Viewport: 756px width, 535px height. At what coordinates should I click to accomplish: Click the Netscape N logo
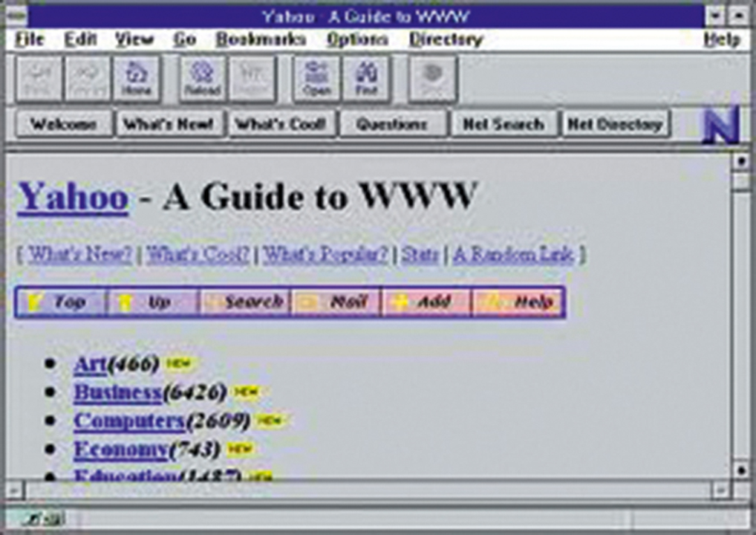pyautogui.click(x=721, y=125)
